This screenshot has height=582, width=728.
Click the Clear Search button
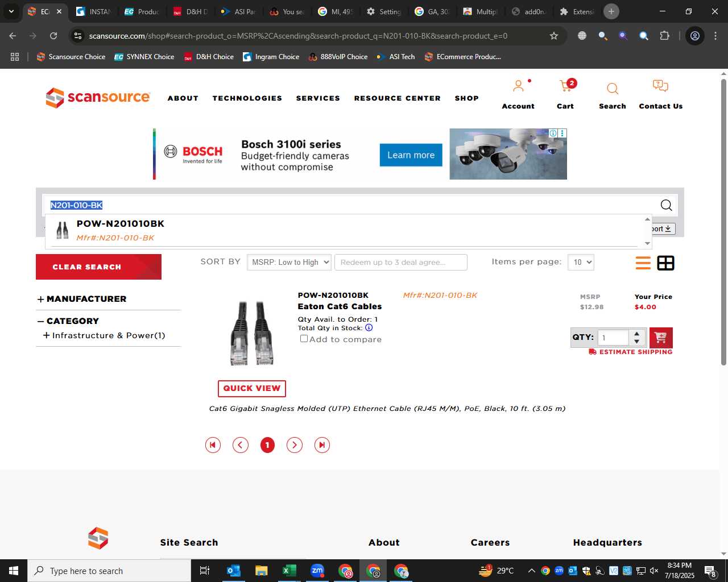[x=98, y=267]
